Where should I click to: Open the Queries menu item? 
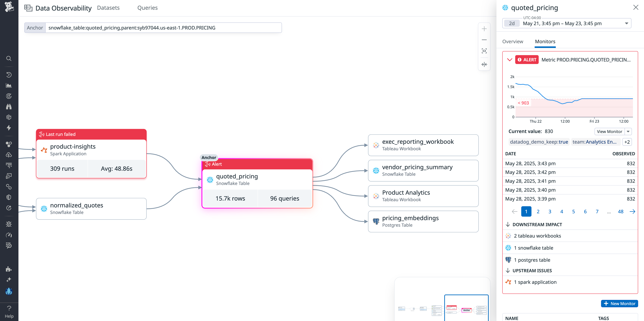pyautogui.click(x=147, y=8)
